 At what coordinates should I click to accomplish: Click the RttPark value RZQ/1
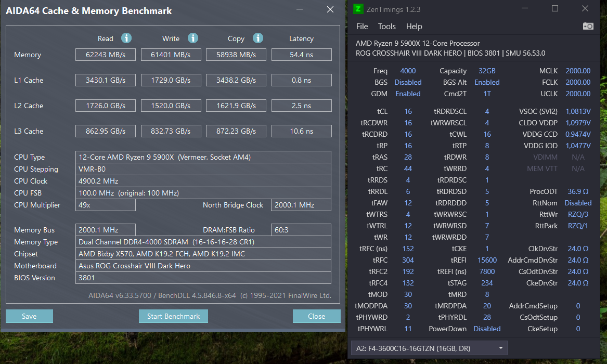(x=577, y=226)
